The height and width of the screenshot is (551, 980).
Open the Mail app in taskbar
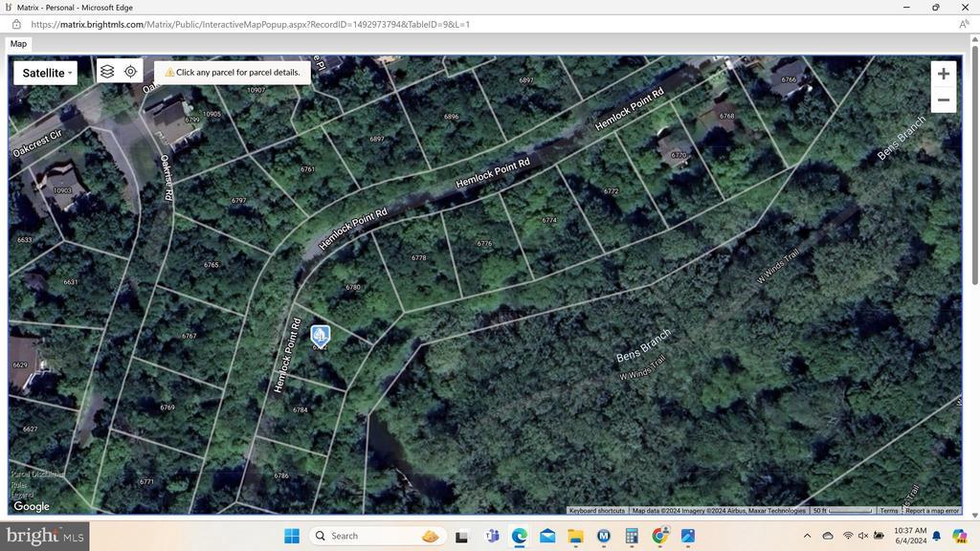(547, 536)
